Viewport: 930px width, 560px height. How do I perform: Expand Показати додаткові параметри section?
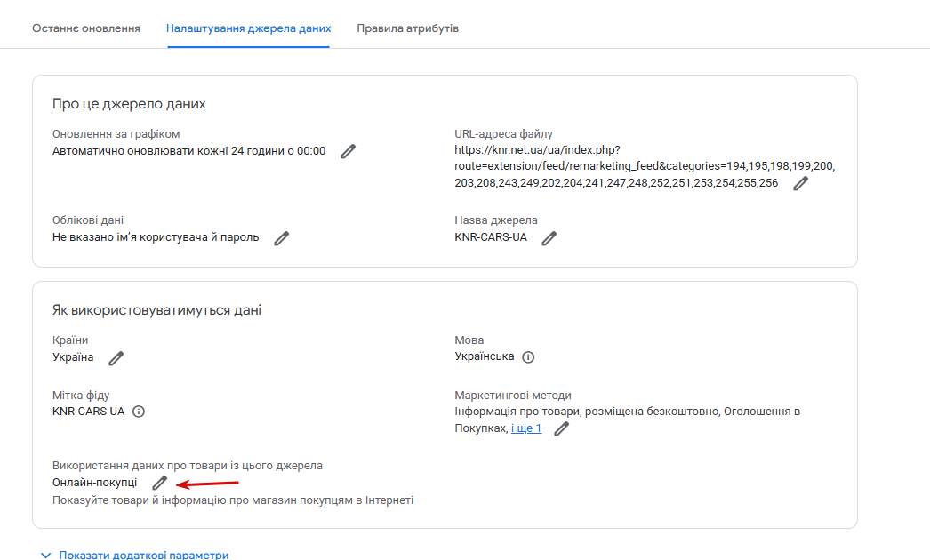(x=134, y=556)
